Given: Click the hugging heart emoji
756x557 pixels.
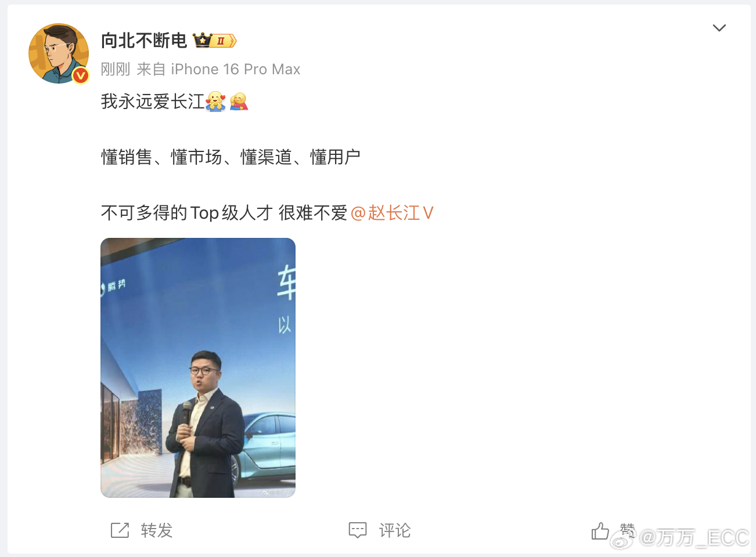Looking at the screenshot, I should pos(216,102).
